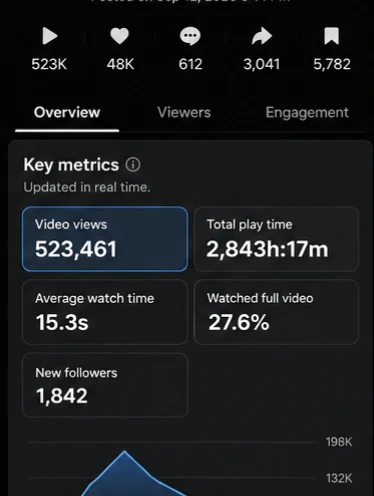Tap the share arrow icon
This screenshot has height=496, width=374.
(x=262, y=36)
